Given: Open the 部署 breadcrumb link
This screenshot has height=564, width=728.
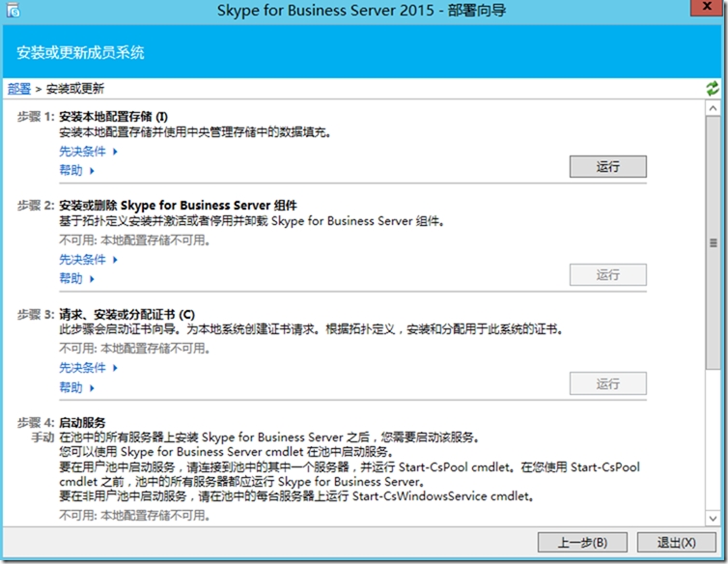Looking at the screenshot, I should pyautogui.click(x=19, y=89).
